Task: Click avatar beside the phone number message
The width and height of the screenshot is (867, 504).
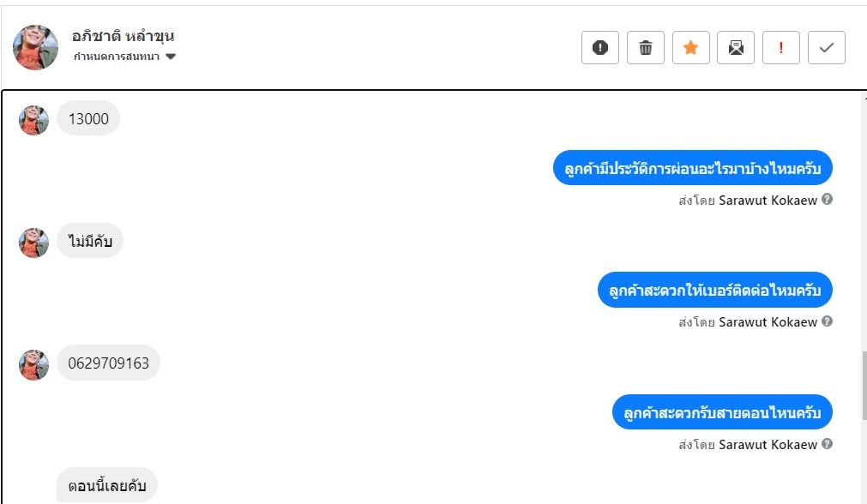Action: pos(34,364)
